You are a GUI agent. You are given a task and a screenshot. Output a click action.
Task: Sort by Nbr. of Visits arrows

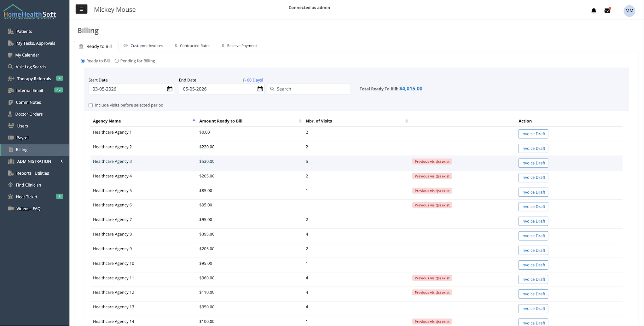[407, 121]
